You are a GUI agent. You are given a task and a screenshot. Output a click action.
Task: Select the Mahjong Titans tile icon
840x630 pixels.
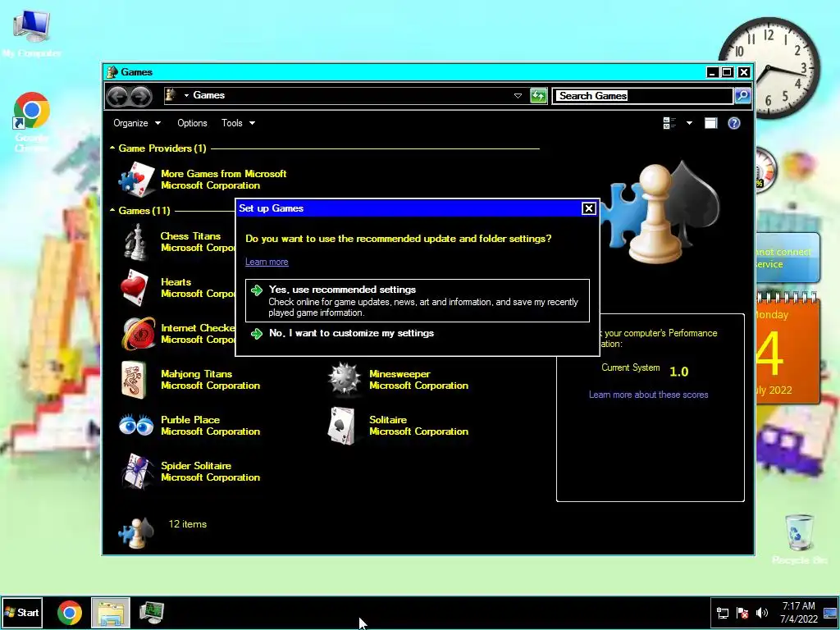pyautogui.click(x=134, y=380)
